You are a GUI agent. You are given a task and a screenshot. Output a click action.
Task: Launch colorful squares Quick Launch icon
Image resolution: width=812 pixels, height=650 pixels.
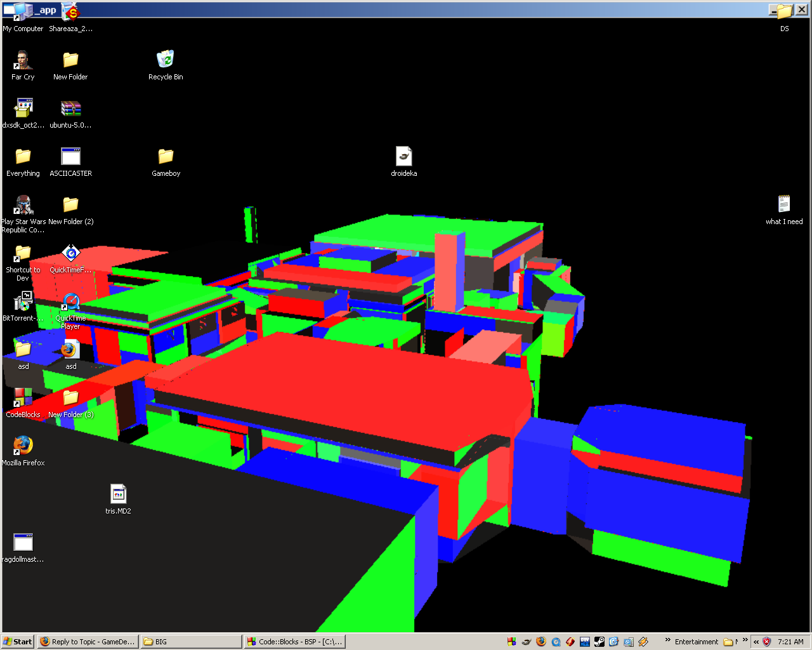pos(512,642)
